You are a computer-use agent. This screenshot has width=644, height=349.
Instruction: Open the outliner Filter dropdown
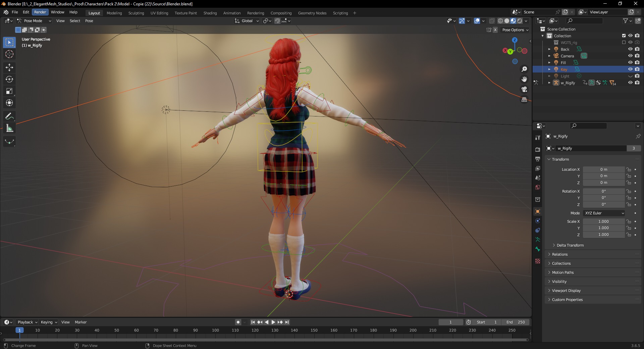click(627, 21)
